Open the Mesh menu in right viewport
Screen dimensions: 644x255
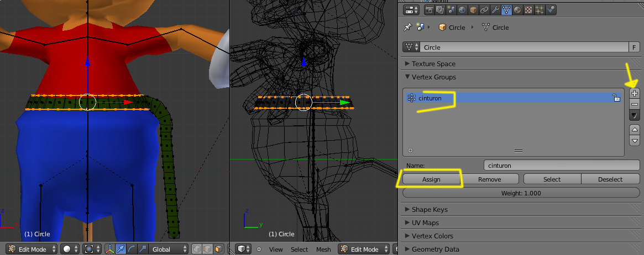[323, 249]
